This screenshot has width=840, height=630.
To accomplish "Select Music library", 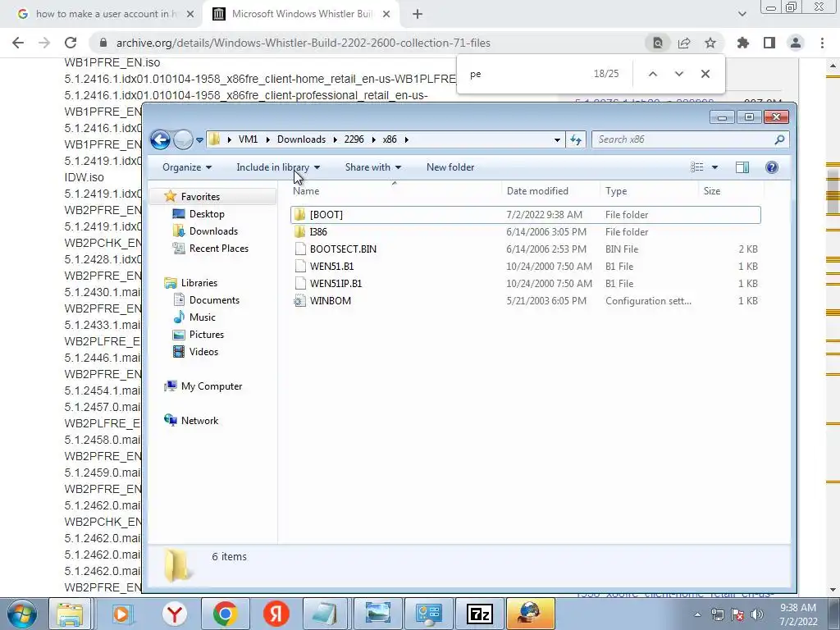I will (202, 317).
